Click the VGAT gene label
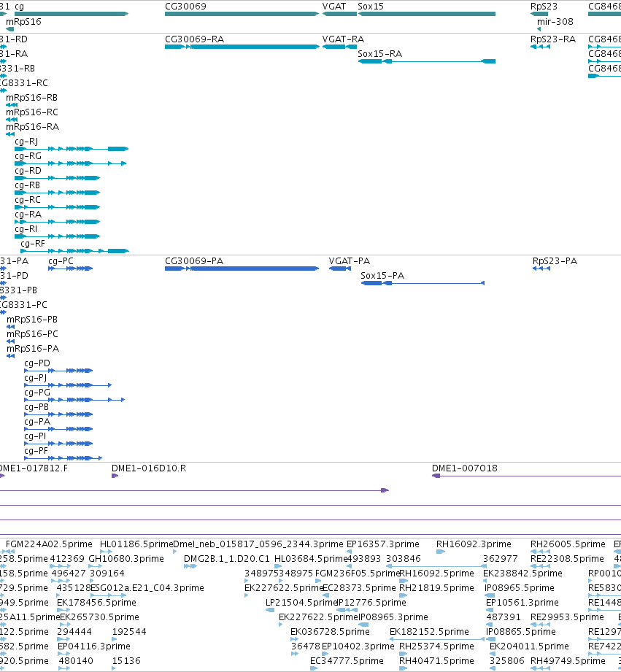This screenshot has height=672, width=621. point(334,7)
